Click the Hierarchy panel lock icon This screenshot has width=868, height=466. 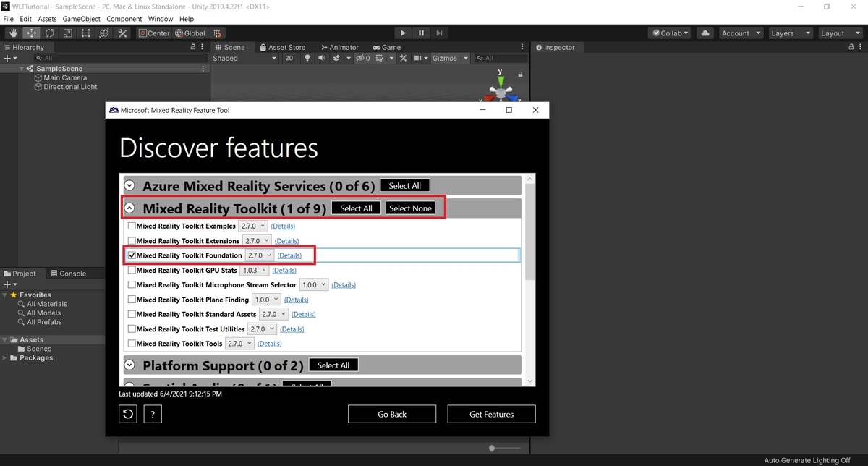[193, 47]
